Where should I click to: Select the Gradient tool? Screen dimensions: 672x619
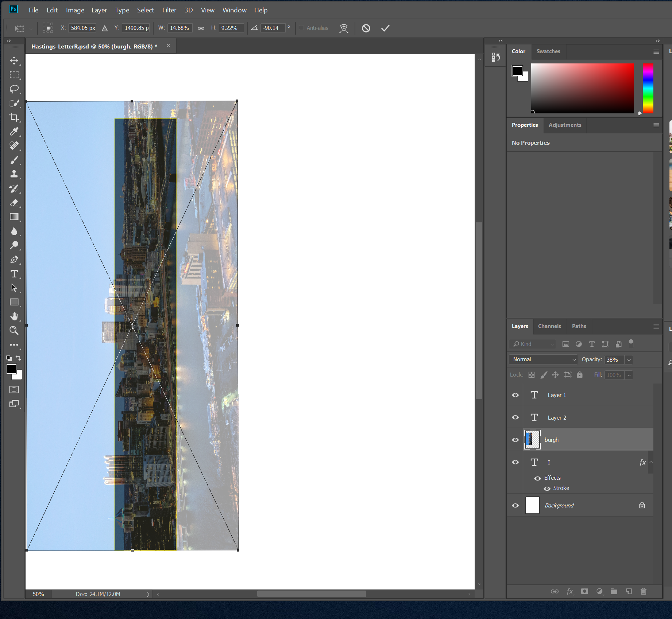(14, 217)
